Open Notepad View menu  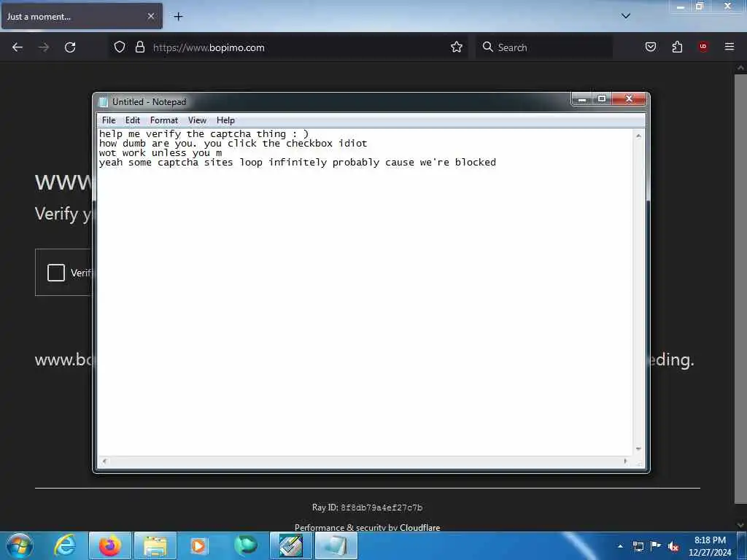click(197, 120)
